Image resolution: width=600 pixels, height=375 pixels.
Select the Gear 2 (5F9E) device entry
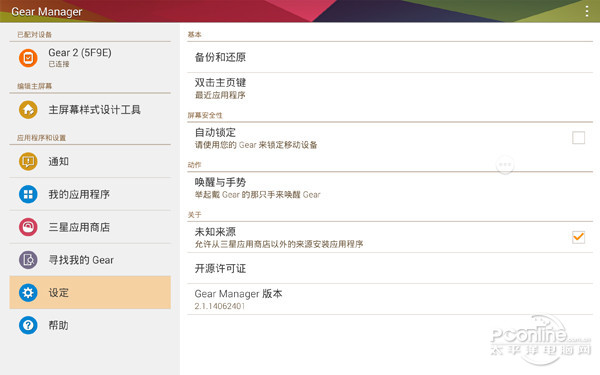click(90, 58)
